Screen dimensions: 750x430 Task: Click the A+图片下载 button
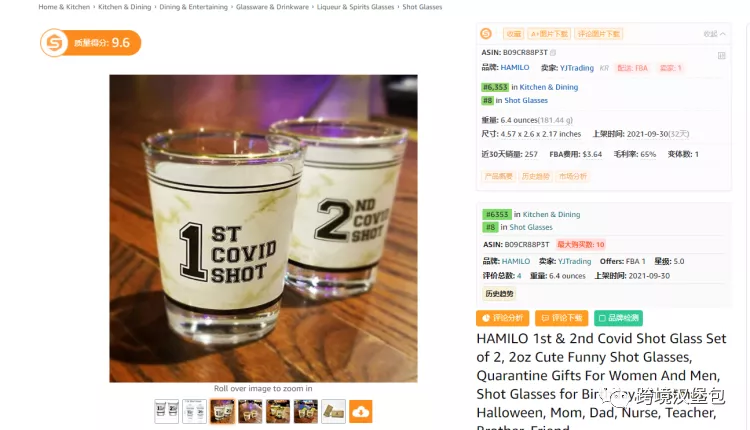549,34
